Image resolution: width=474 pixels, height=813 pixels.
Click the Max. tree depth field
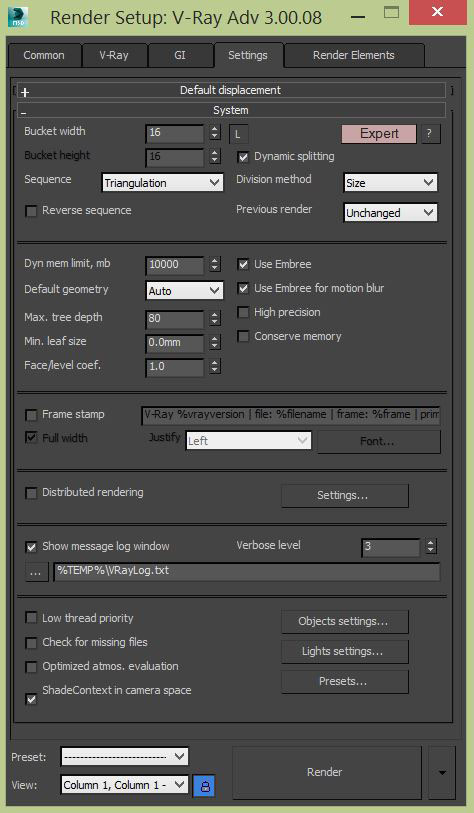(175, 319)
